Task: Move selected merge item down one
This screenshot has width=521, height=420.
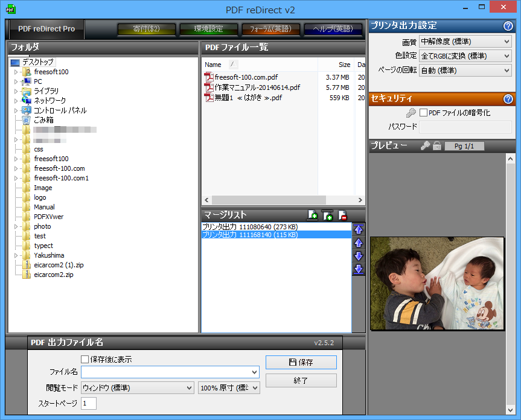Action: point(359,256)
